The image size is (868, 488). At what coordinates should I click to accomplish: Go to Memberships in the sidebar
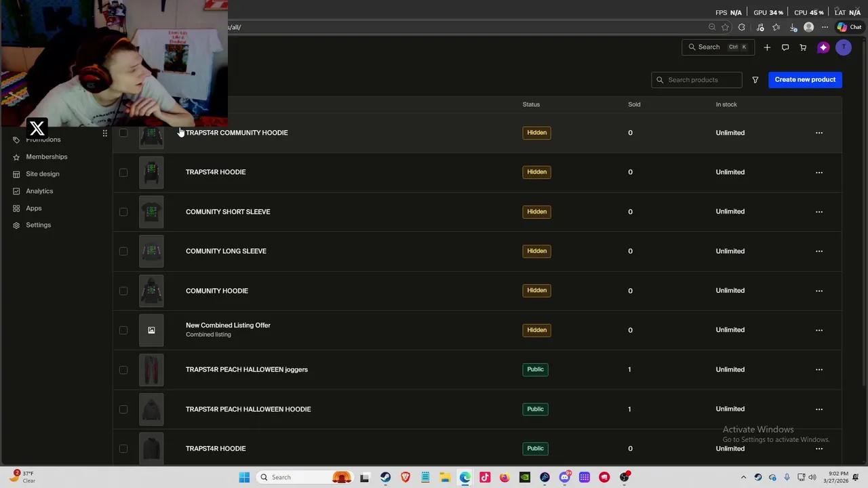point(47,157)
